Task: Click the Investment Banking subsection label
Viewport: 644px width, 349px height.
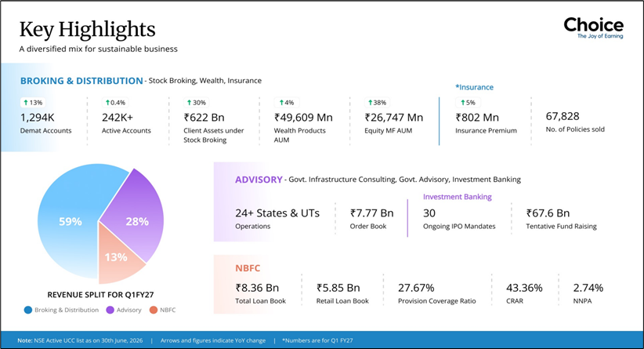Action: click(457, 197)
